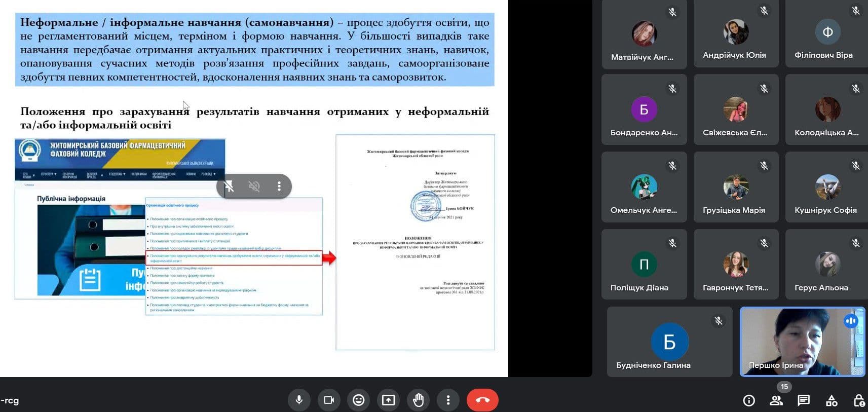Click the shared document page in presentation

coord(415,242)
